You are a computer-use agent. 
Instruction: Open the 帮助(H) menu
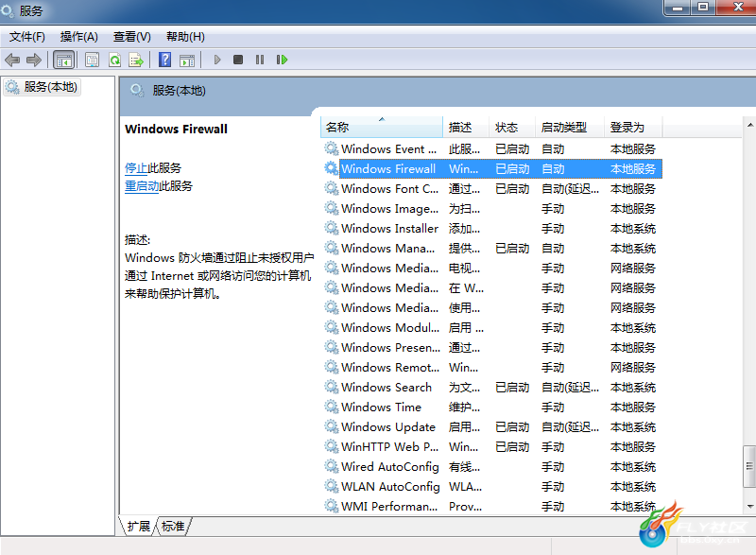point(185,37)
